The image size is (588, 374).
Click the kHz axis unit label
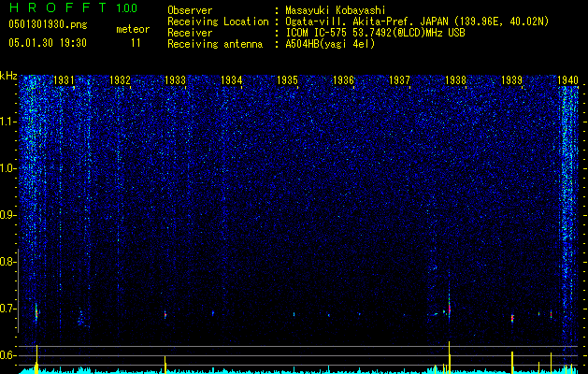8,76
